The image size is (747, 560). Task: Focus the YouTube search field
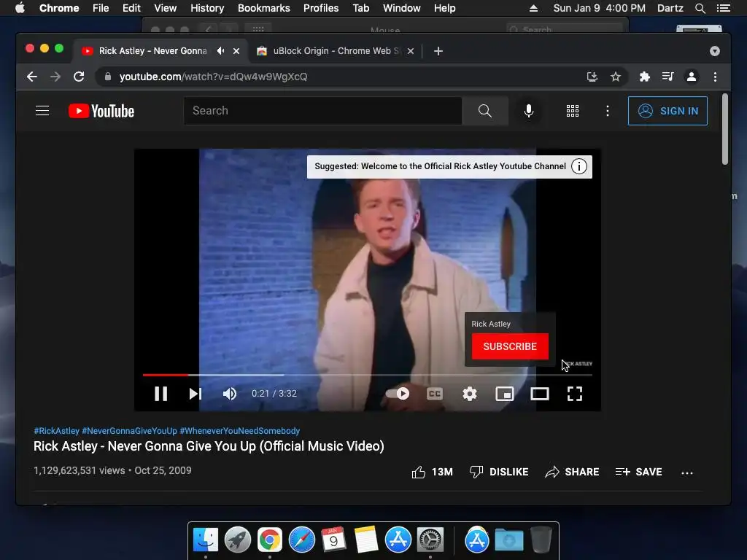pos(322,111)
